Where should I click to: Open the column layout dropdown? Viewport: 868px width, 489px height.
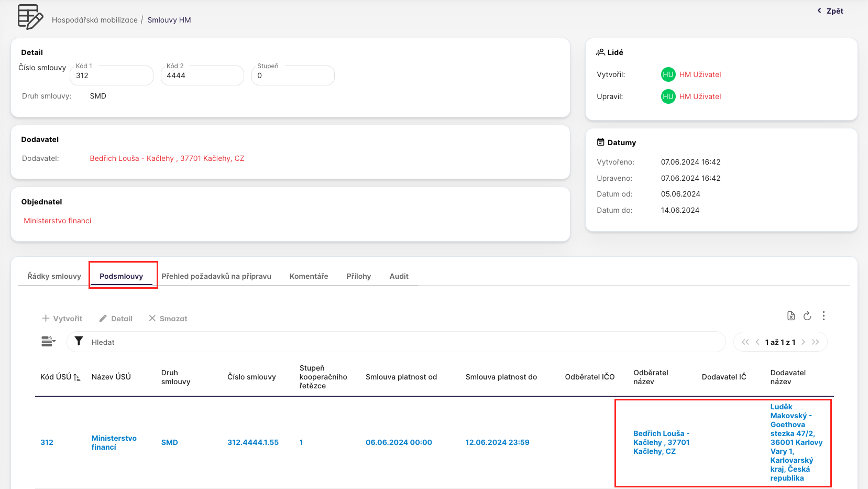(x=48, y=342)
